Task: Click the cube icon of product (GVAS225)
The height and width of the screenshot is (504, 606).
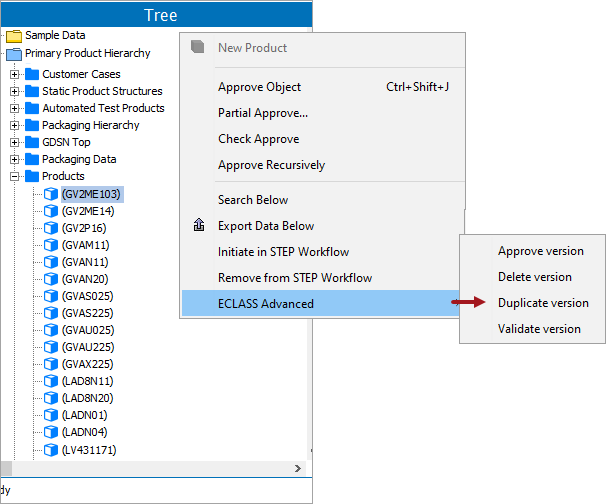Action: [51, 313]
